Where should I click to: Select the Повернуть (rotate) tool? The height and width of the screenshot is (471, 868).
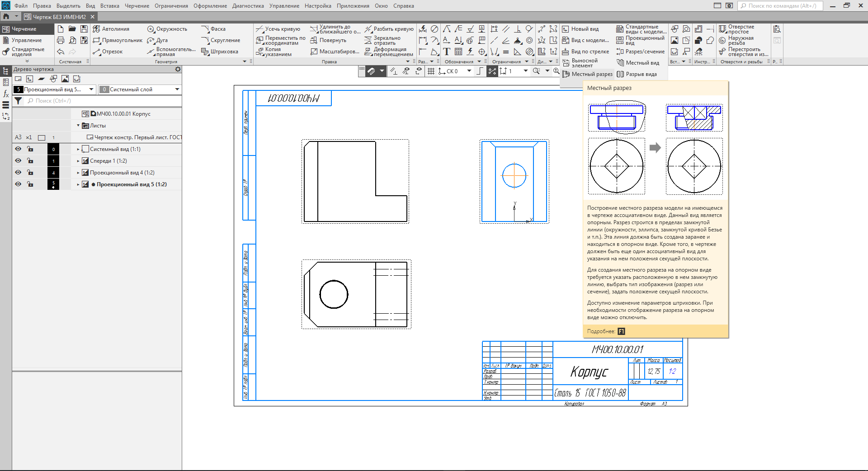click(328, 40)
